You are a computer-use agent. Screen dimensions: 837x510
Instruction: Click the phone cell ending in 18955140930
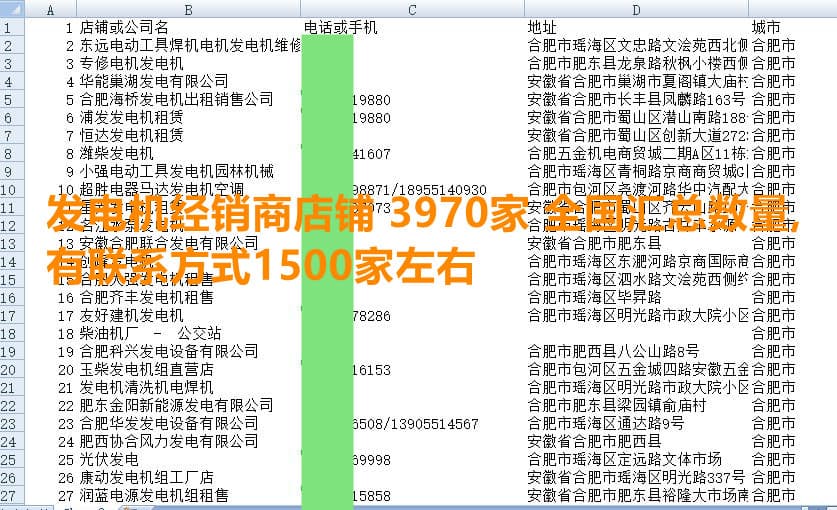pos(420,190)
